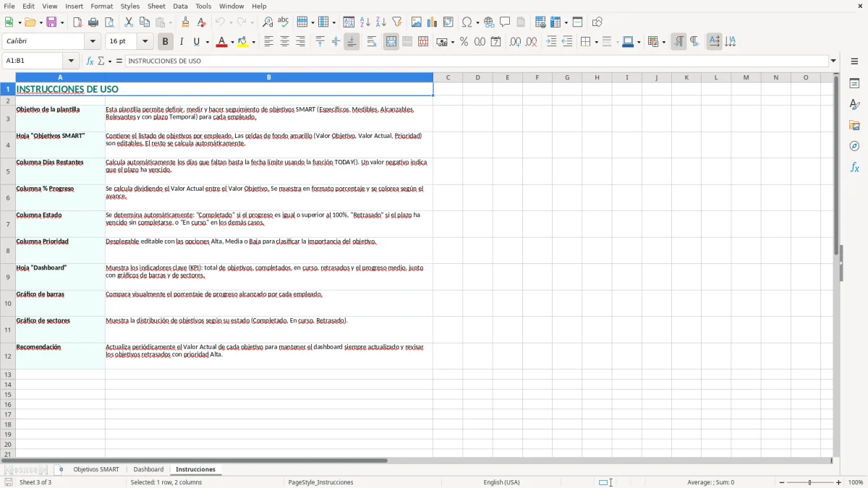Toggle Align Bottom button
Image resolution: width=868 pixels, height=488 pixels.
352,42
